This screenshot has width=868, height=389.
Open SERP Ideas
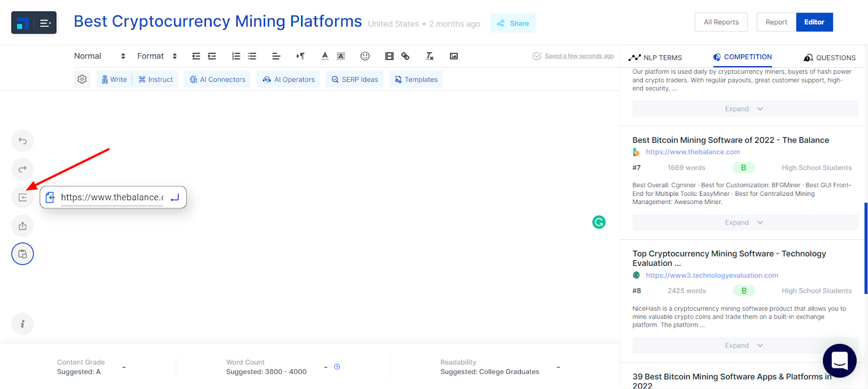point(354,79)
